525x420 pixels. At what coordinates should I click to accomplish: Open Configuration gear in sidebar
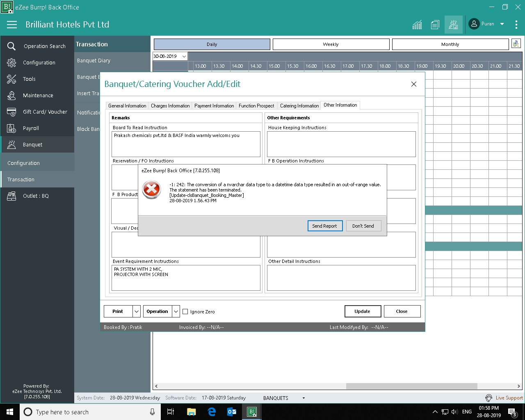37,62
